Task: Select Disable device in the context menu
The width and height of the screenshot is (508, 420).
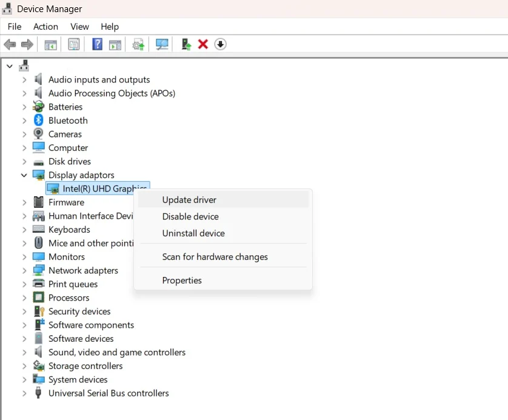Action: tap(190, 216)
